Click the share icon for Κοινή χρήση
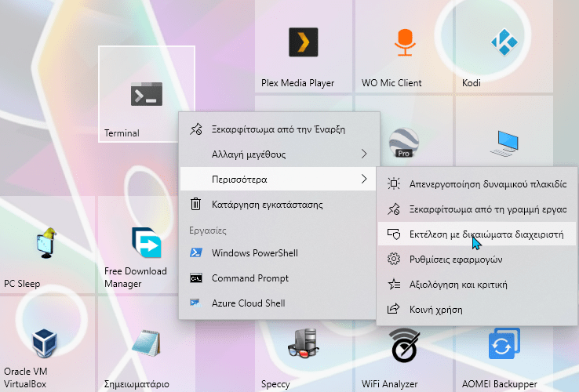 (x=394, y=309)
